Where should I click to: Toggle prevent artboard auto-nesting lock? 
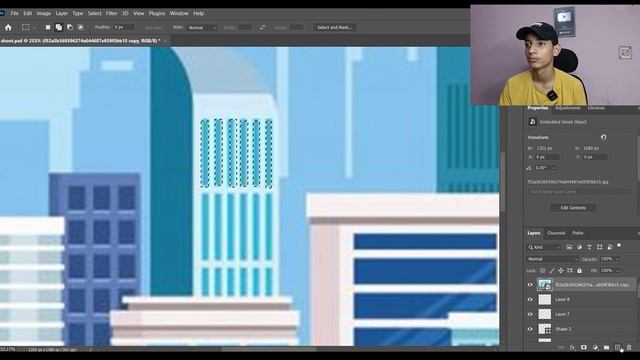(x=570, y=271)
